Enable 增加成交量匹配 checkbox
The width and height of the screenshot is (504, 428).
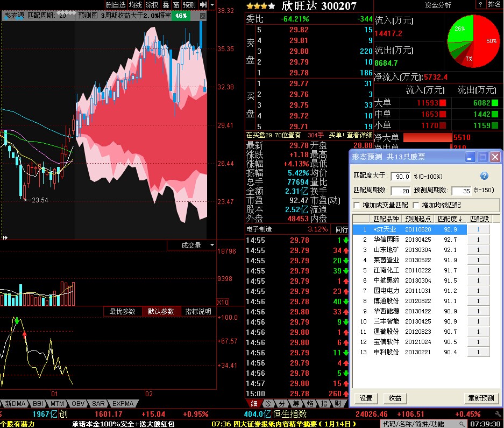(357, 205)
